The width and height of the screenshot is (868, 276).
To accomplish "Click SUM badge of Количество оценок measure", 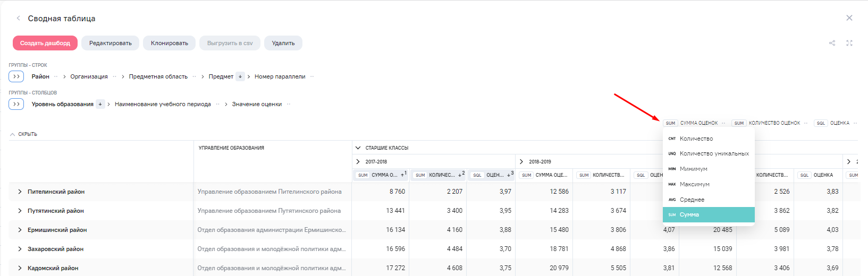I will pyautogui.click(x=739, y=123).
